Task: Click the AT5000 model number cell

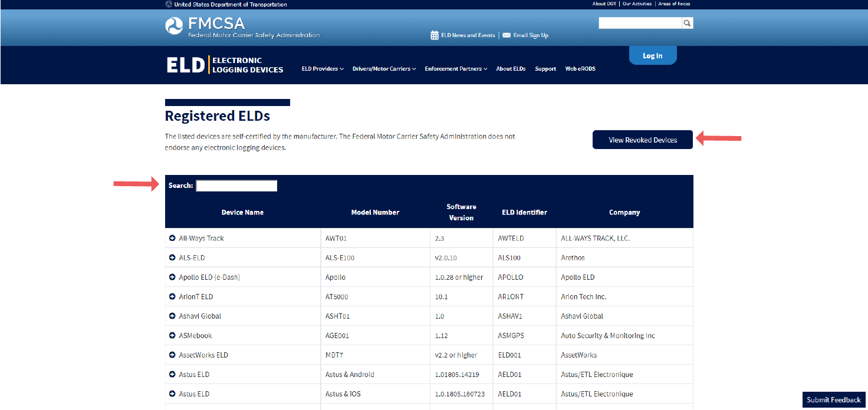Action: coord(375,296)
